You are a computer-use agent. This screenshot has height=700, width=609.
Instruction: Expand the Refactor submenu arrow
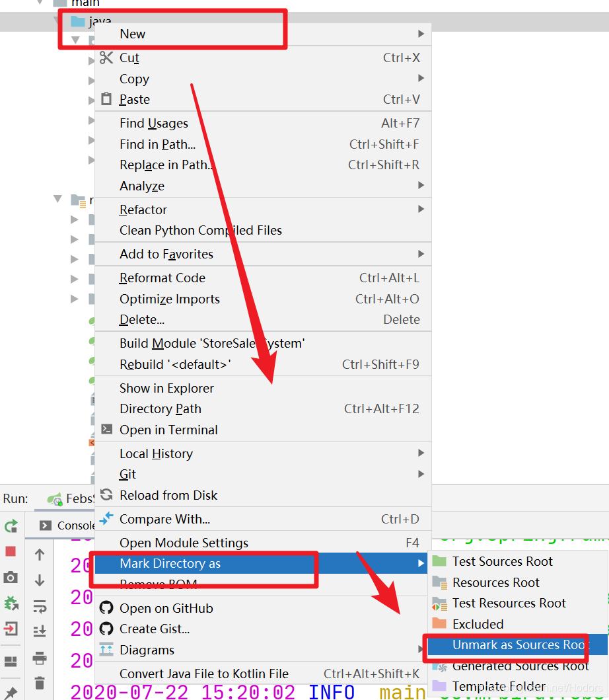pos(421,209)
